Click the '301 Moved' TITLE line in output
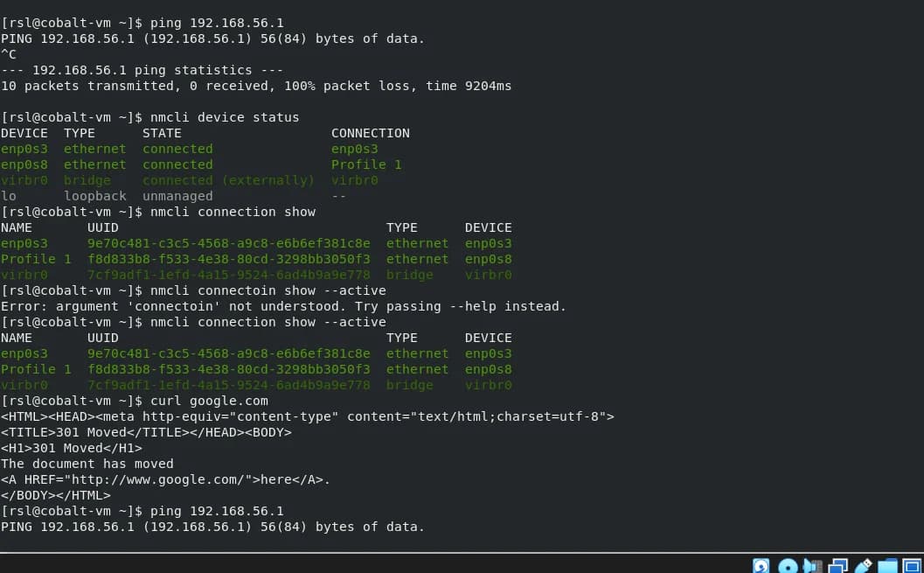Screen dimensions: 924x573 click(x=146, y=432)
